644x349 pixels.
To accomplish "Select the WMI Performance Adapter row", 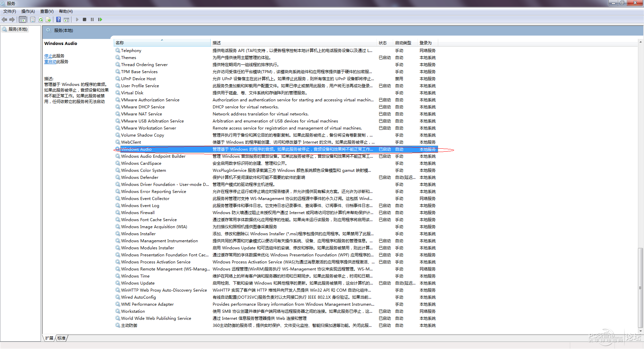I will 276,304.
